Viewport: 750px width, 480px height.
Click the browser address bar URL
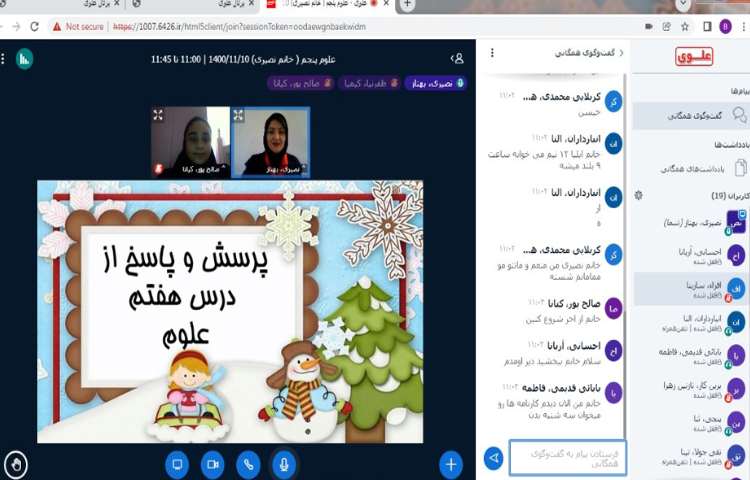(x=239, y=27)
